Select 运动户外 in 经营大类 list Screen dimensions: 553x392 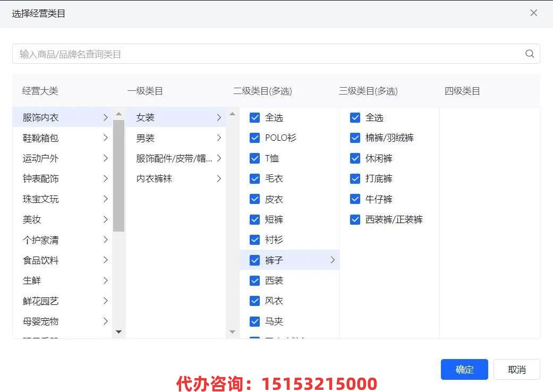pyautogui.click(x=41, y=158)
